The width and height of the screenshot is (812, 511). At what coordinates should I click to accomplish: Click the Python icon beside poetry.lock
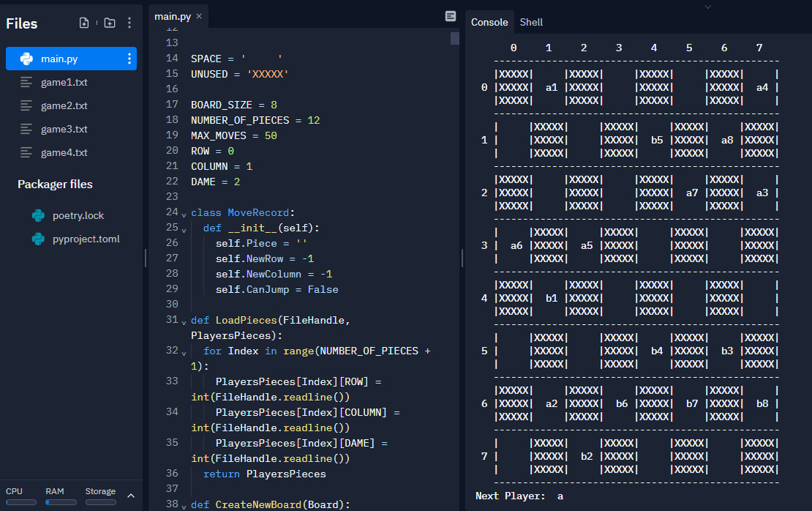[x=38, y=215]
